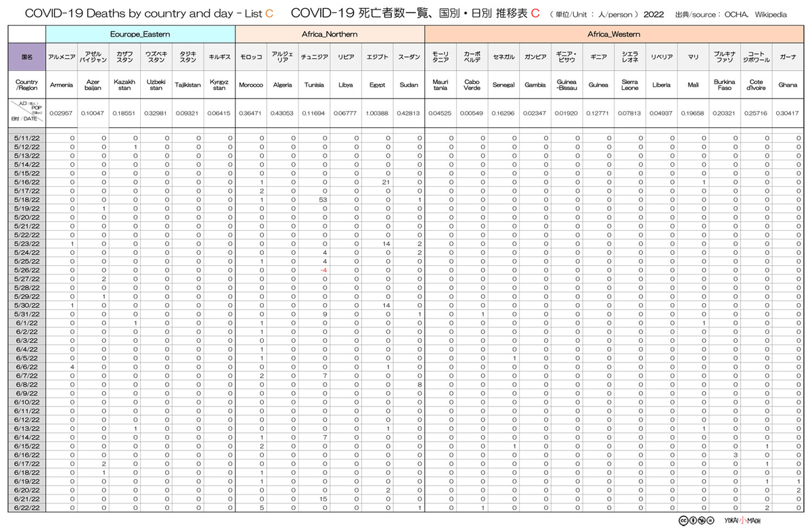Select the Eourope_Eastern group header
Viewport: 812px width, 531px height.
pos(140,33)
